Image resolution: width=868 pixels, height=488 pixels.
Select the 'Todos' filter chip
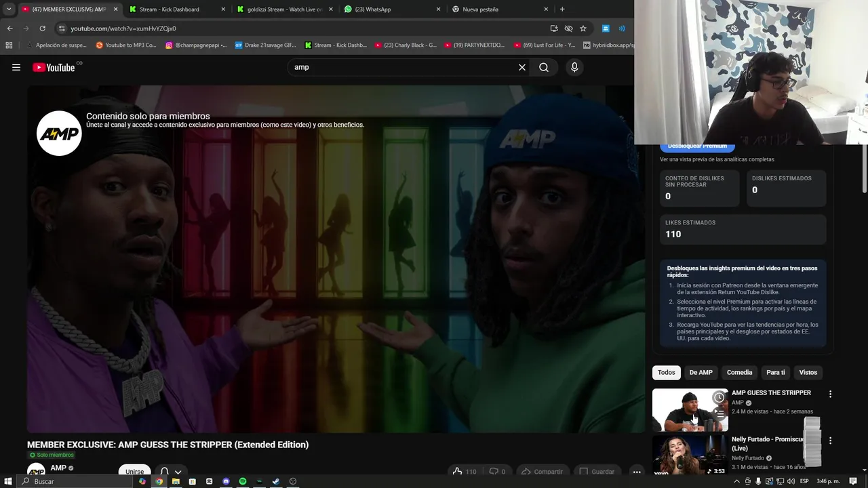(667, 372)
